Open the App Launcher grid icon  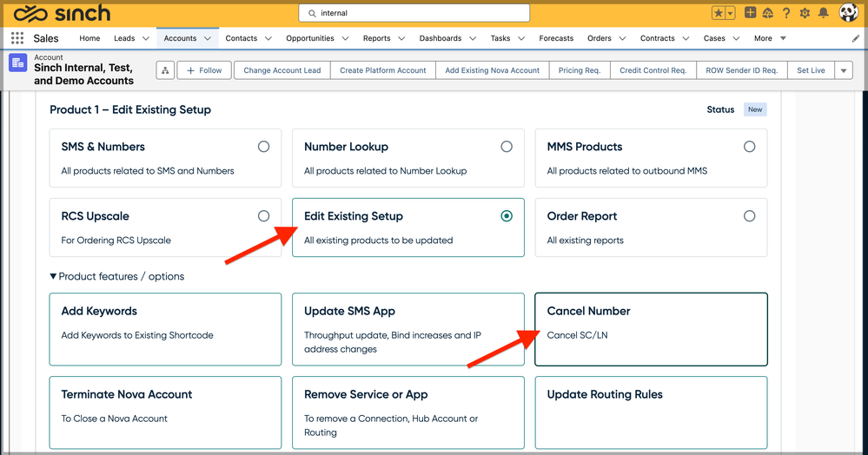(x=17, y=38)
